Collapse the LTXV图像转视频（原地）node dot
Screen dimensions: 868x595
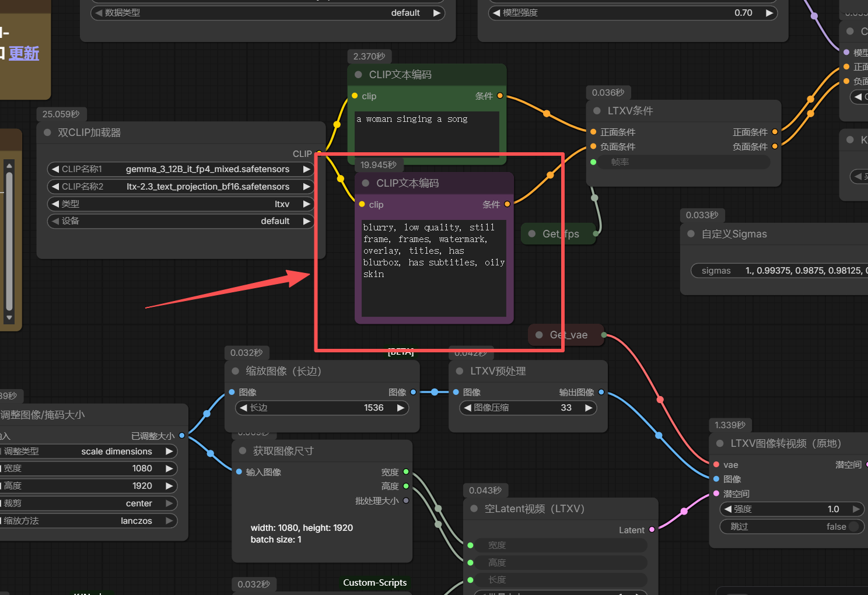pyautogui.click(x=720, y=443)
